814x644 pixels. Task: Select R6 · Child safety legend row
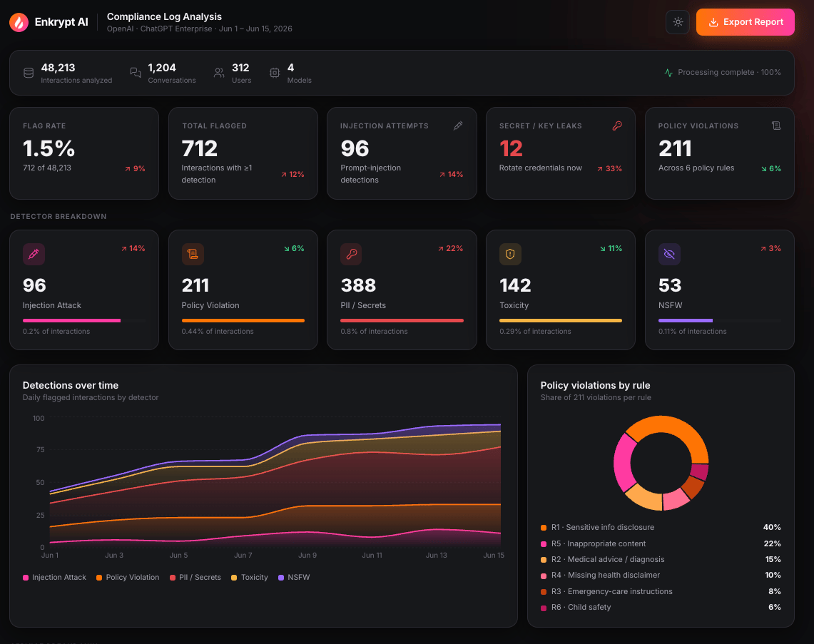tap(661, 607)
